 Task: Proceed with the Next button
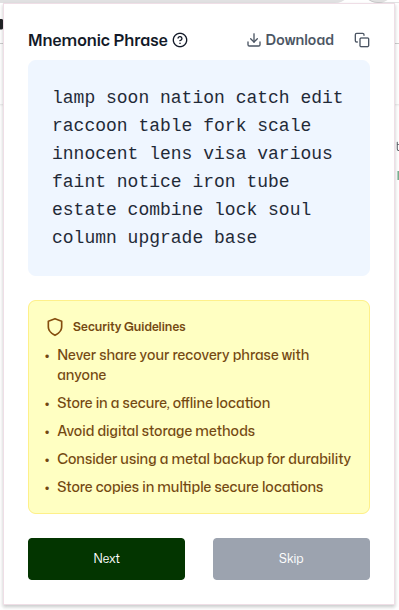point(107,559)
